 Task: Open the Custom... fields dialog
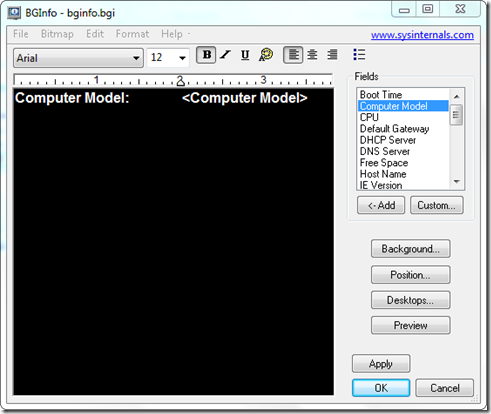pyautogui.click(x=437, y=205)
